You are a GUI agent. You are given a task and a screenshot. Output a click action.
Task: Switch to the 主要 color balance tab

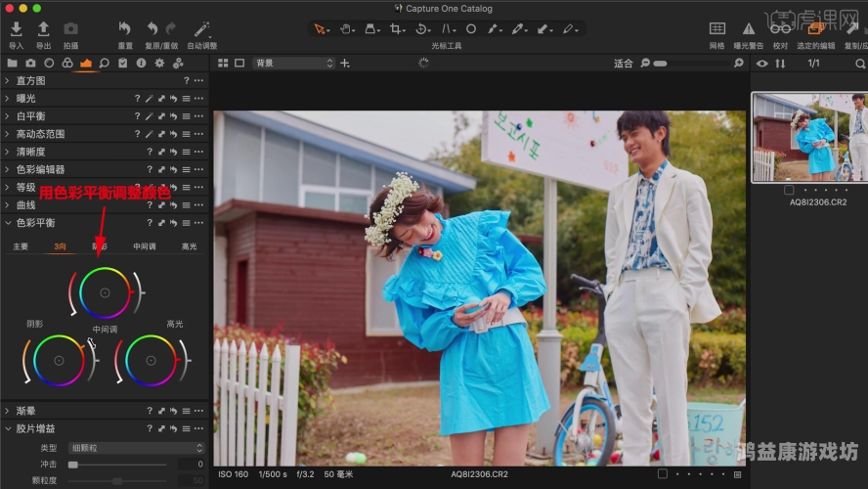click(21, 246)
